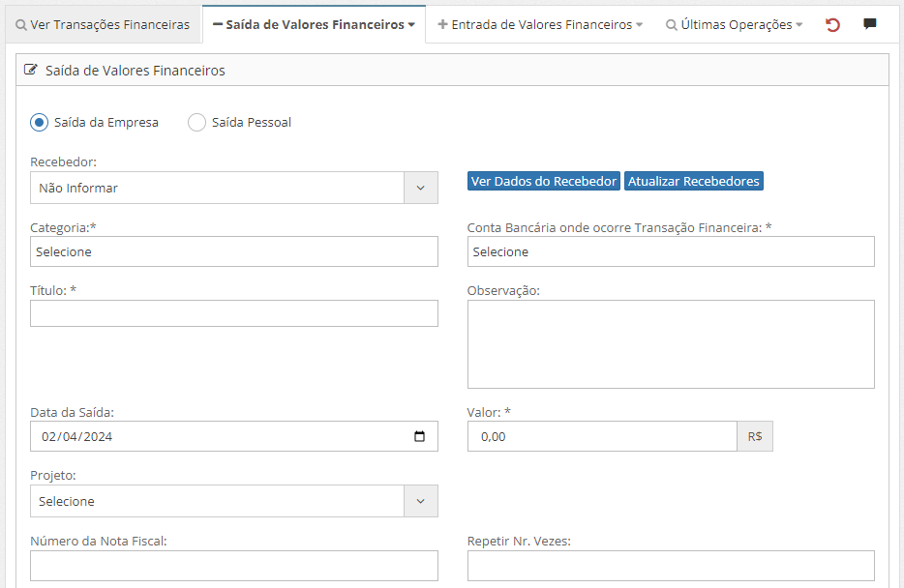This screenshot has width=904, height=588.
Task: Click the red undo/refresh arrow icon
Action: (832, 24)
